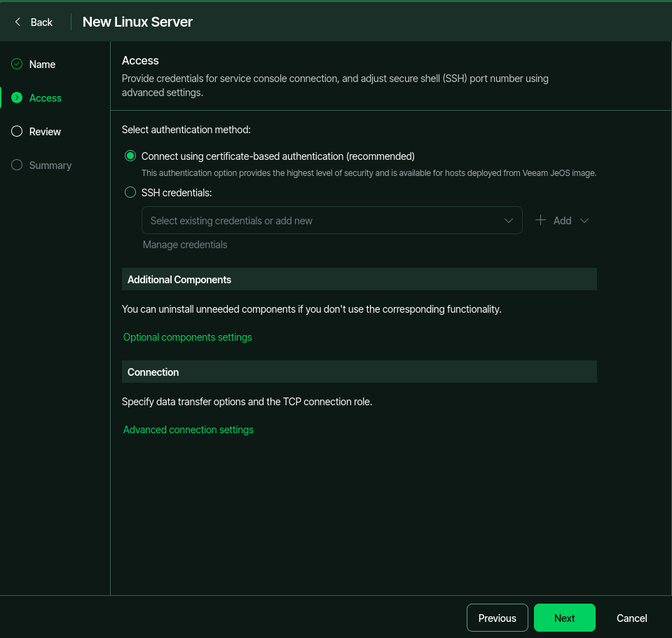The image size is (672, 638).
Task: Cancel the New Linux Server wizard
Action: [x=632, y=618]
